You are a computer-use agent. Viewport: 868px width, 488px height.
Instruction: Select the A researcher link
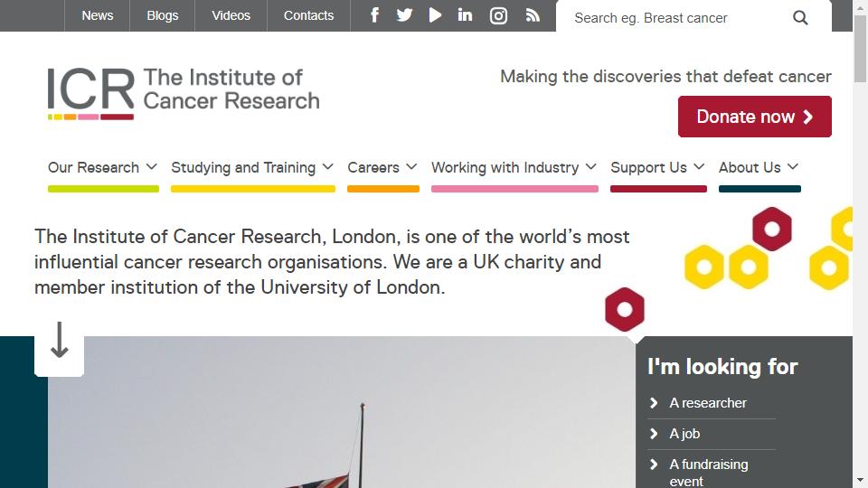(707, 403)
